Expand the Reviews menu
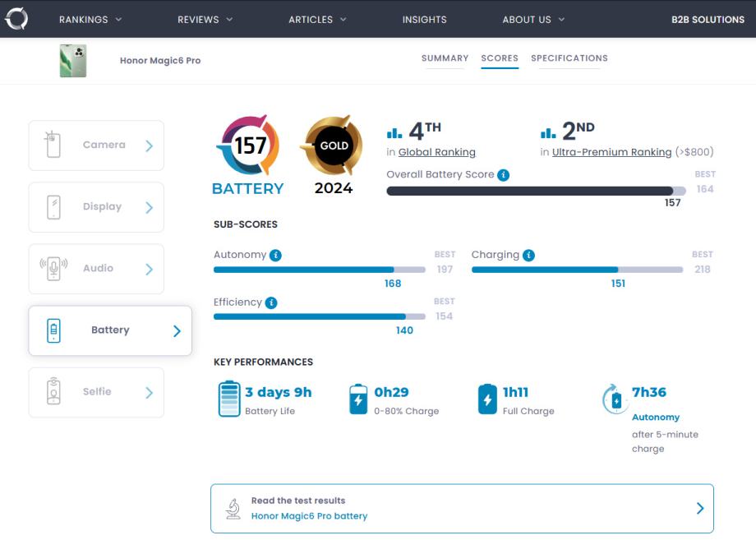The height and width of the screenshot is (540, 756). (x=205, y=19)
